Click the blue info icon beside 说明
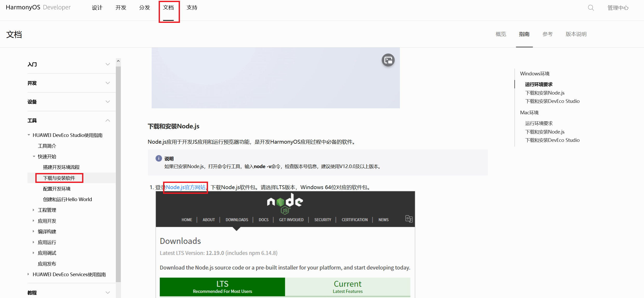Image resolution: width=644 pixels, height=298 pixels. click(x=159, y=158)
